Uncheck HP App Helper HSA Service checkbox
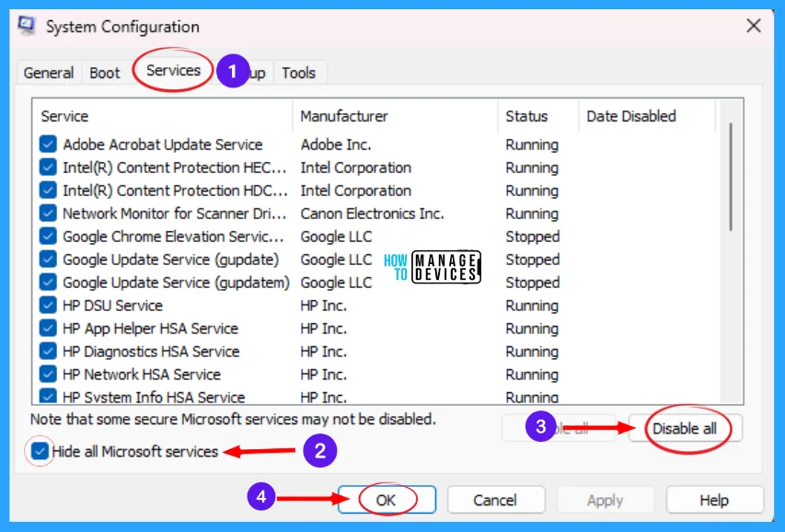Image resolution: width=785 pixels, height=532 pixels. [48, 329]
